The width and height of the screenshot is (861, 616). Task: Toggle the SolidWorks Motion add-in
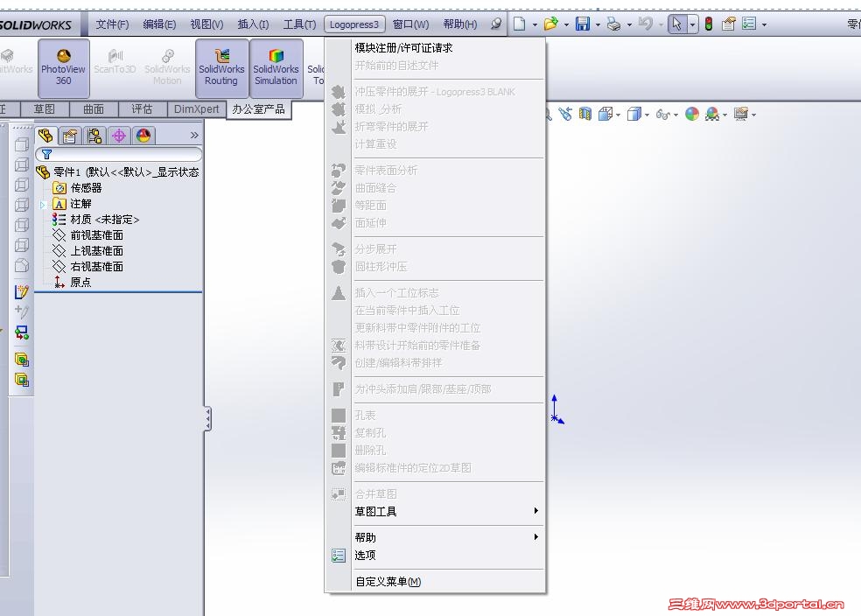pos(167,67)
